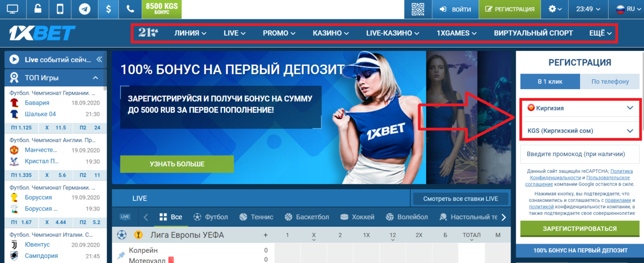644x263 pixels.
Task: Pick X 5.6 odds for Манчестер match
Action: pyautogui.click(x=56, y=175)
